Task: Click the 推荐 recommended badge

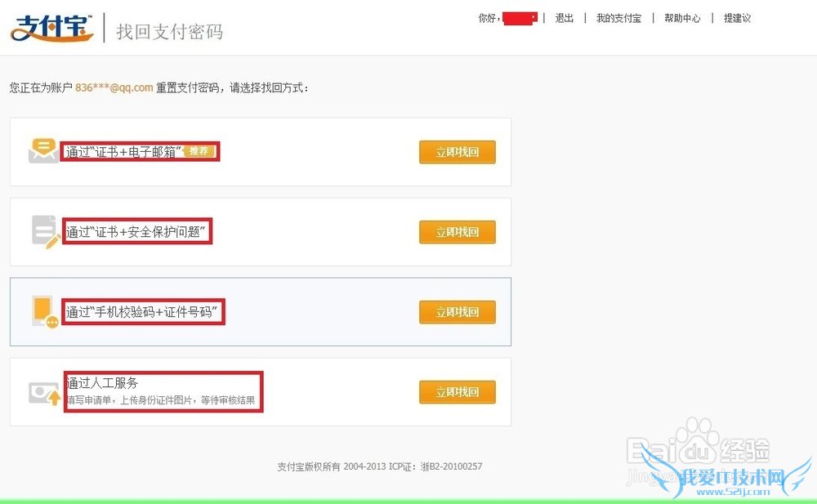Action: click(199, 151)
